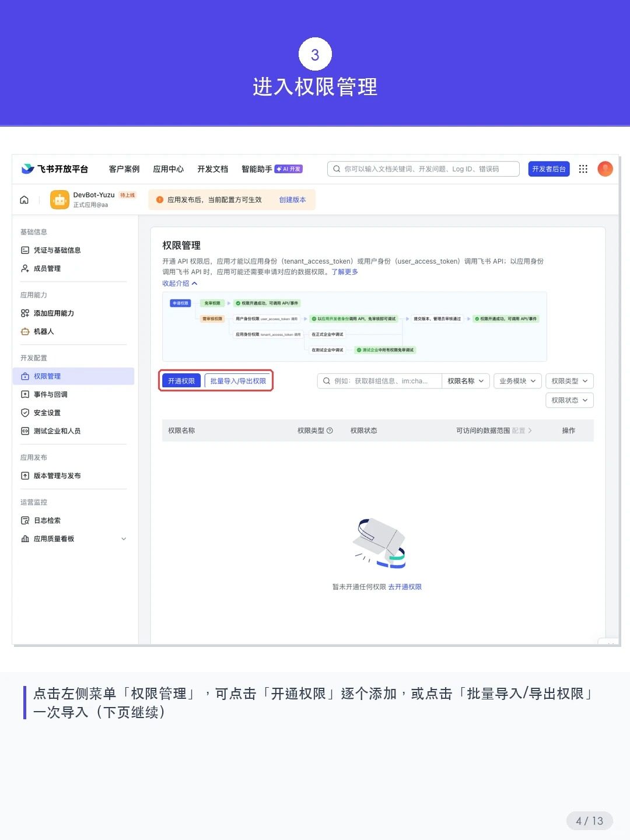Open 客户案例 in the top navigation
The width and height of the screenshot is (630, 840).
[x=124, y=169]
